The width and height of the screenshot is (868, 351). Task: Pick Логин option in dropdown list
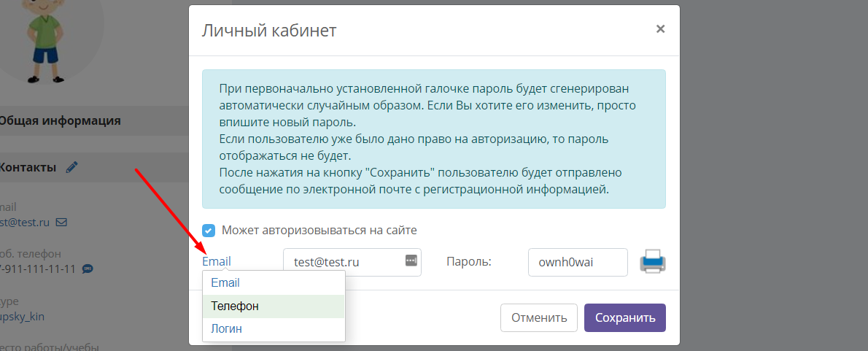[x=274, y=329]
